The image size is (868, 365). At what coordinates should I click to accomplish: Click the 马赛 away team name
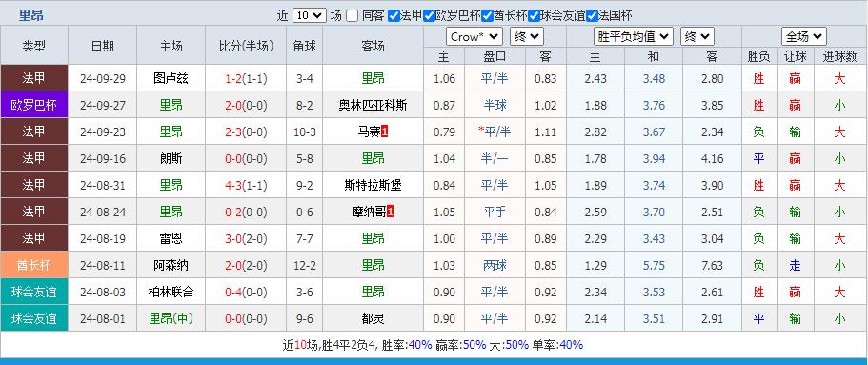[370, 132]
